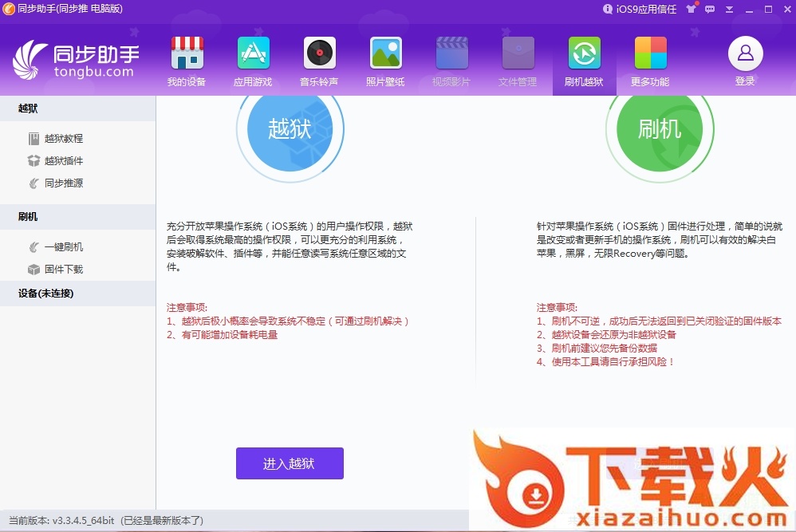This screenshot has width=796, height=532.
Task: Click the green 刷机 circle
Action: (660, 129)
